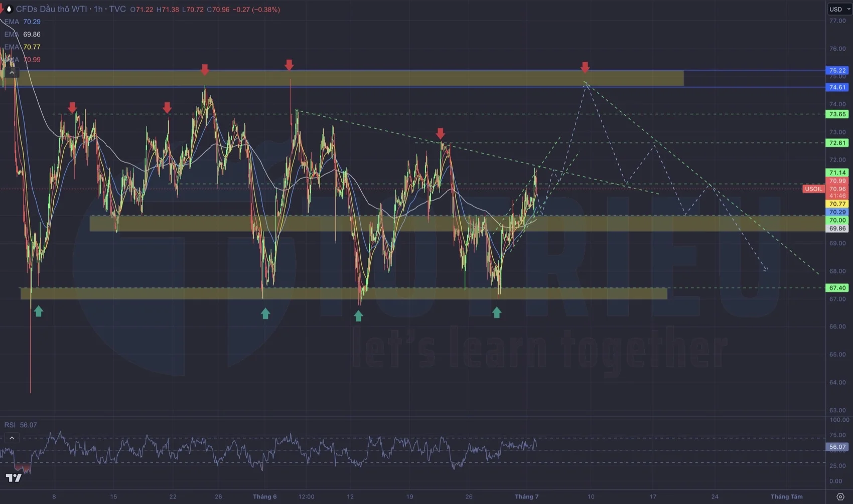Select the EMA legend with value 70.29
The width and height of the screenshot is (853, 504).
pyautogui.click(x=22, y=22)
